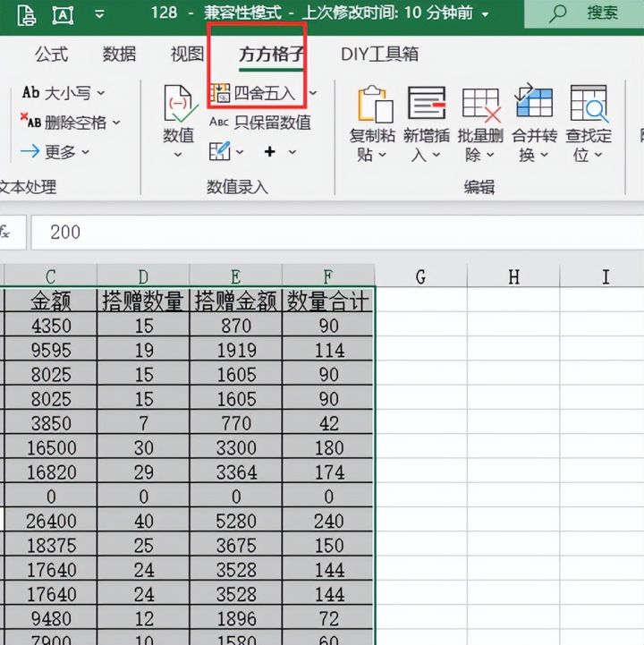Select column E header
Viewport: 644px width, 645px height.
click(x=235, y=276)
